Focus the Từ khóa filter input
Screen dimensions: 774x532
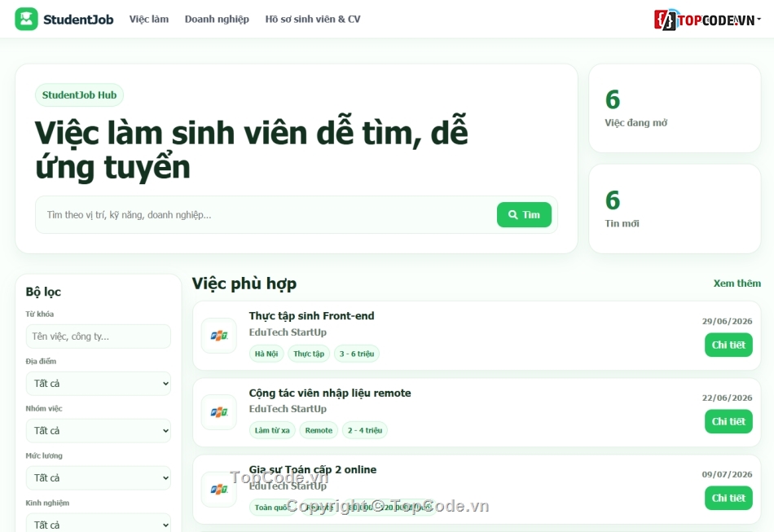tap(99, 336)
